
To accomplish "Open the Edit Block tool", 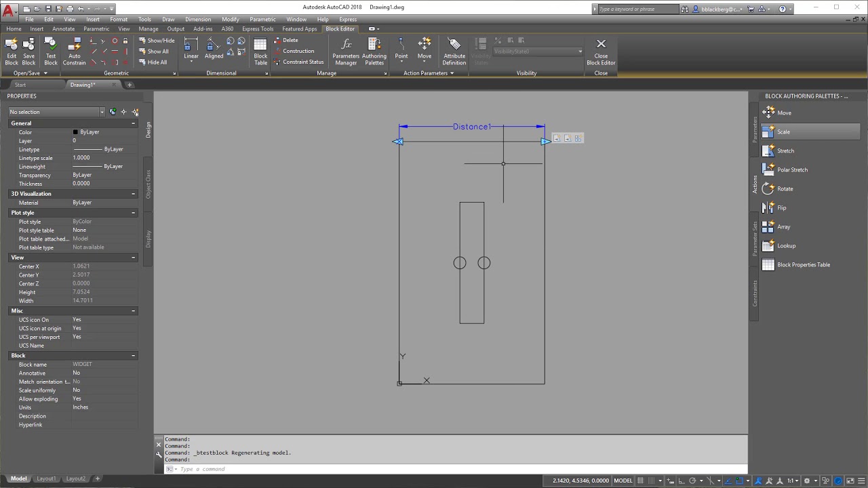I will point(12,51).
